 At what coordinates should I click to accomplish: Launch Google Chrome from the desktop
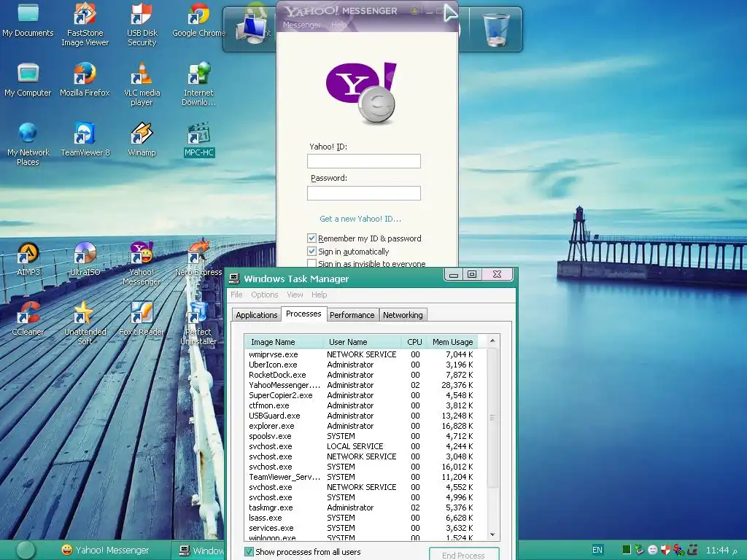coord(198,20)
